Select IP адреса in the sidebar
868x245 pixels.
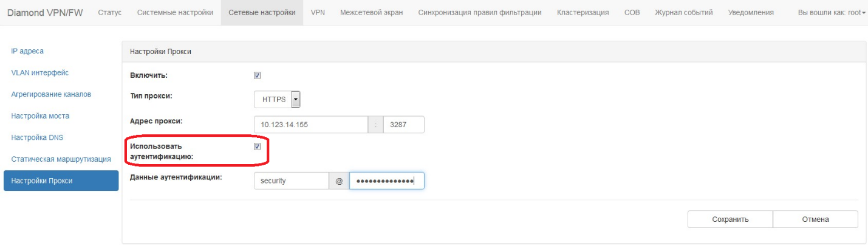[x=27, y=51]
